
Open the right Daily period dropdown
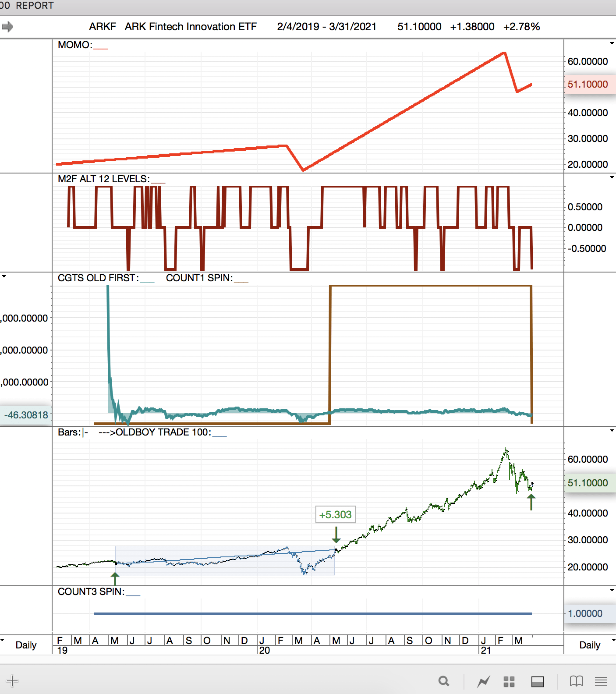coord(613,640)
